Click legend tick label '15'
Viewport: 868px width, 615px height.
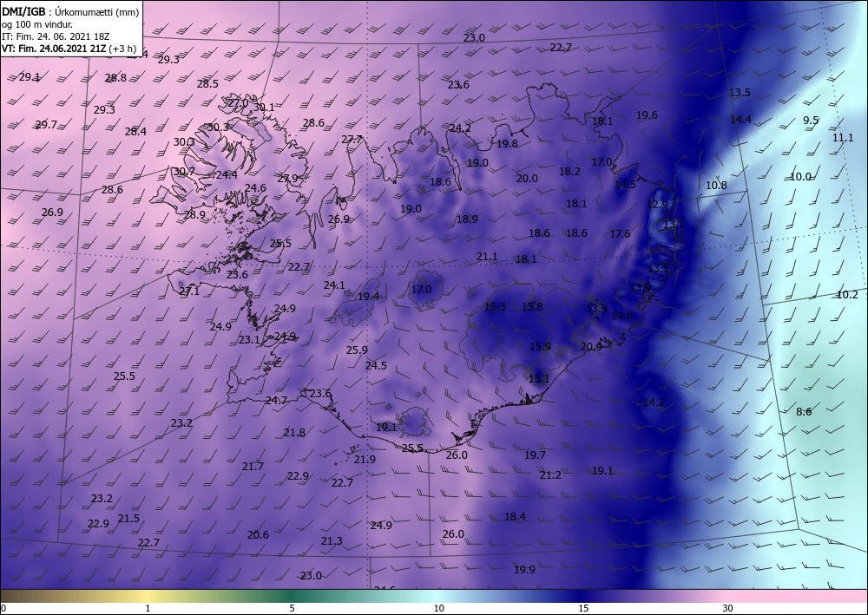click(x=583, y=608)
